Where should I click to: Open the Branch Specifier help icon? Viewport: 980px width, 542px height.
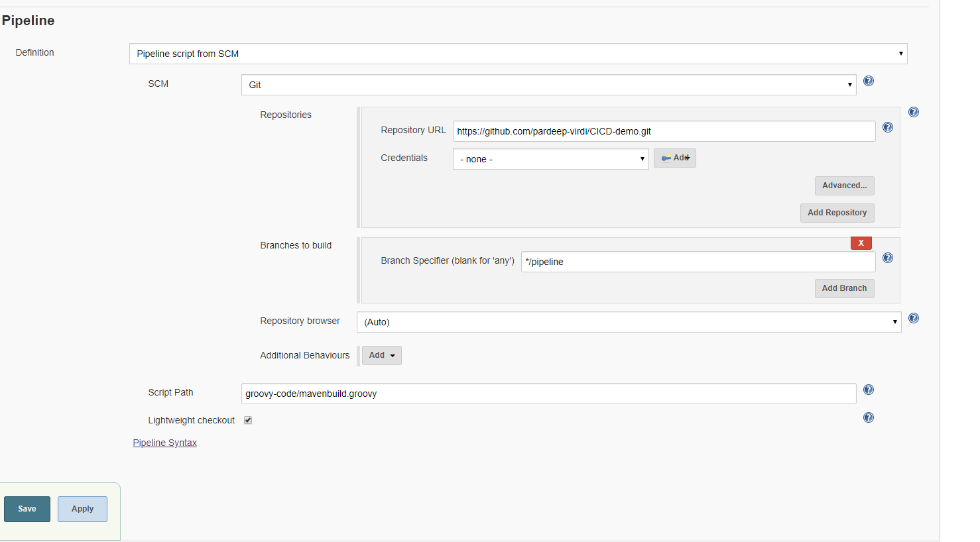pos(888,258)
